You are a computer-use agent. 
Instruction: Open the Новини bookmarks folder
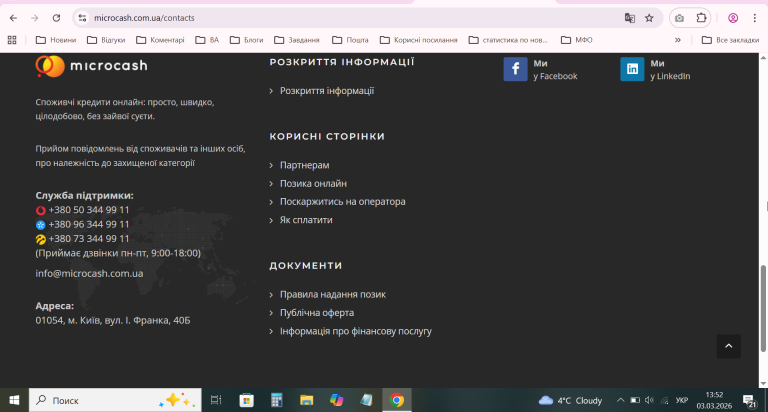click(x=56, y=40)
